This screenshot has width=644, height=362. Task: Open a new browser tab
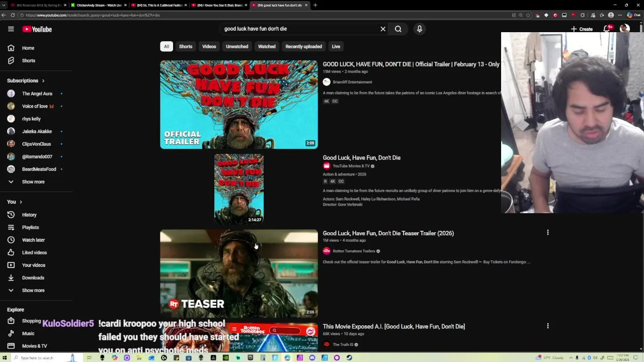pos(315,5)
